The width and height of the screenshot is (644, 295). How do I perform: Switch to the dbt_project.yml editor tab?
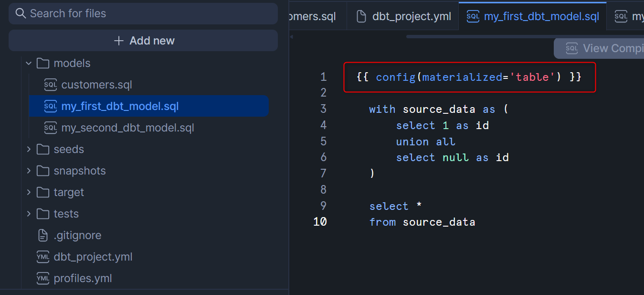click(x=403, y=17)
